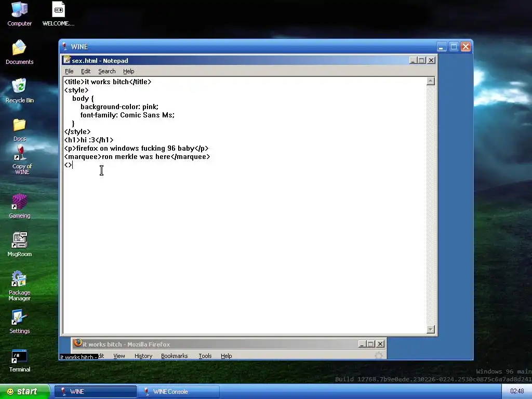Click the Notepad icon in sex.html title bar
The width and height of the screenshot is (532, 399).
click(67, 60)
